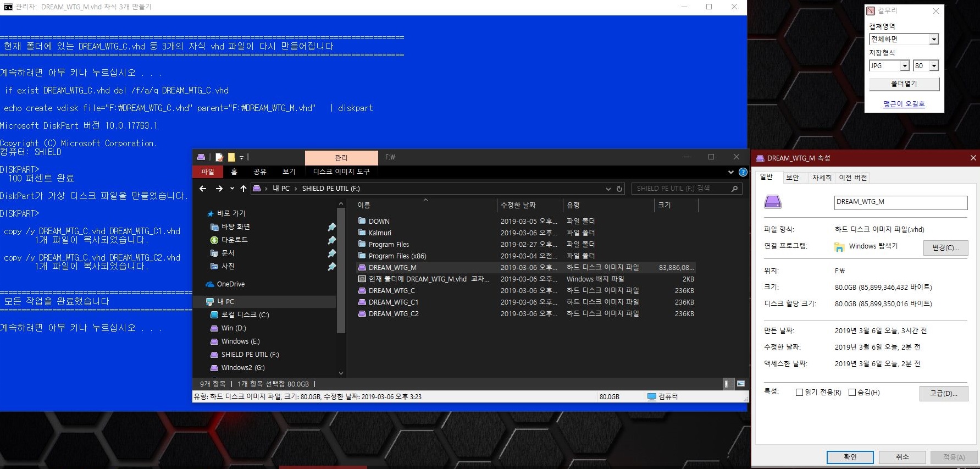Select the DREAM_WTG_C vhd file icon
980x469 pixels.
click(362, 290)
